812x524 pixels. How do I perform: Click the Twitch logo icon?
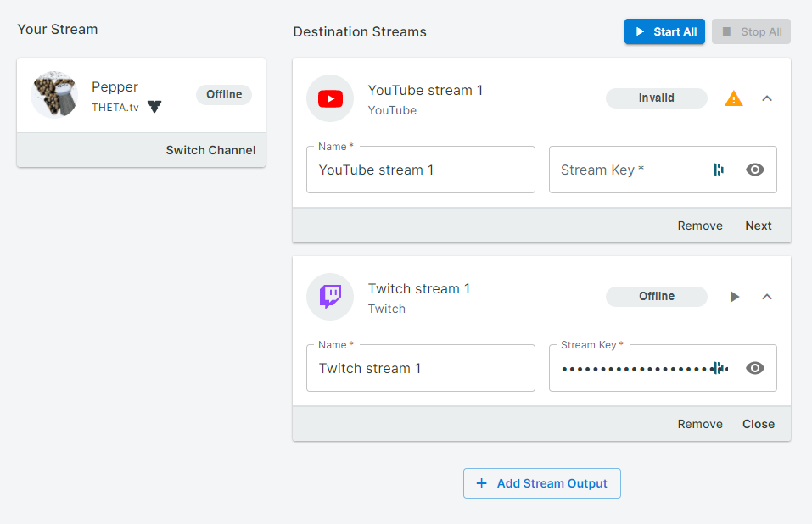[330, 297]
